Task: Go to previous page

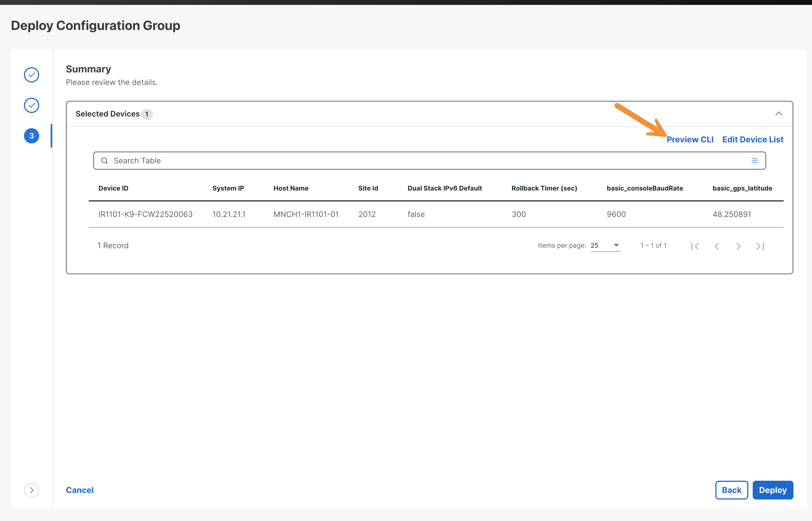Action: (x=716, y=246)
